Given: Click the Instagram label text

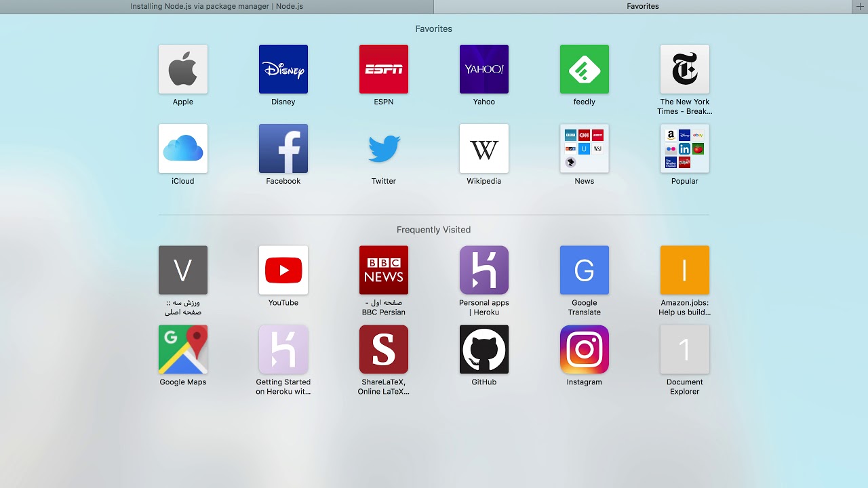Looking at the screenshot, I should click(585, 382).
